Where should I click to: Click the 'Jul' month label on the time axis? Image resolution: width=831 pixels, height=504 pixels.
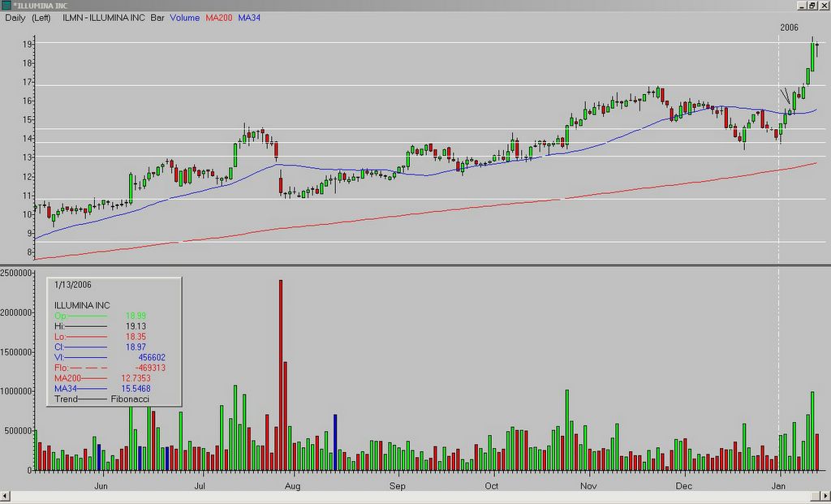click(x=200, y=486)
